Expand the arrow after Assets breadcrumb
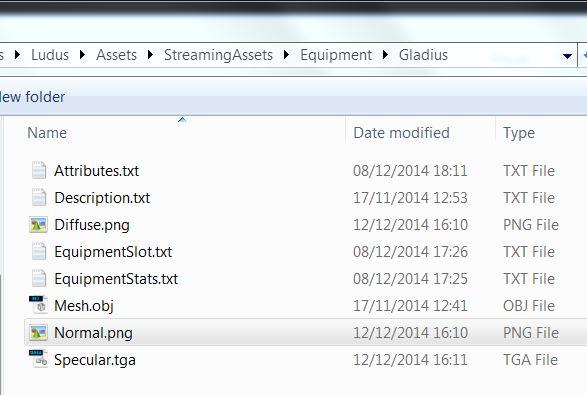 [x=150, y=55]
